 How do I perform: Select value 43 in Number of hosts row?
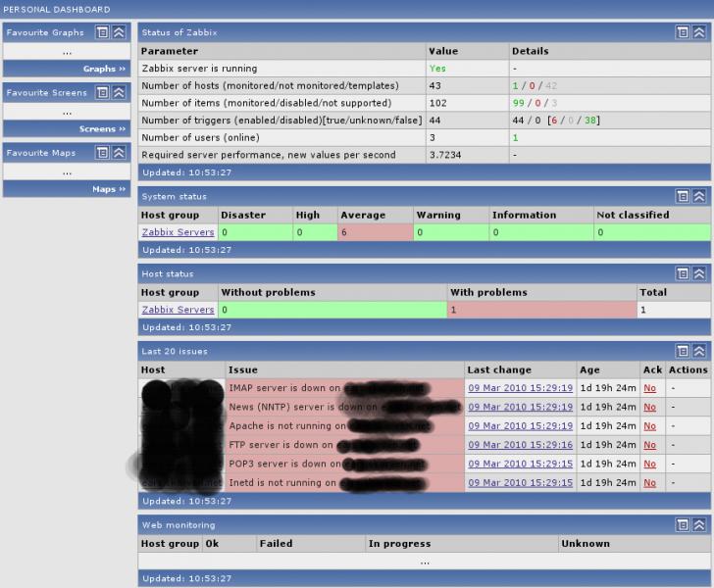coord(434,85)
